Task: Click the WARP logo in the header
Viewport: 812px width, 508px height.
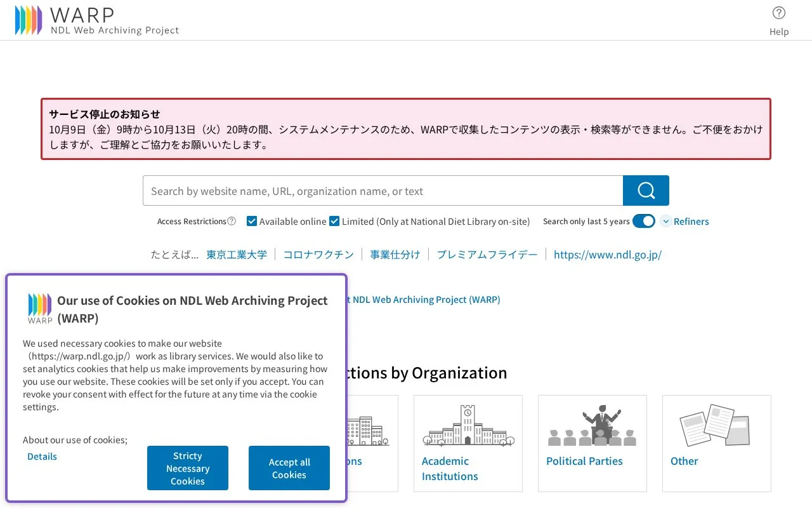Action: coord(97,20)
